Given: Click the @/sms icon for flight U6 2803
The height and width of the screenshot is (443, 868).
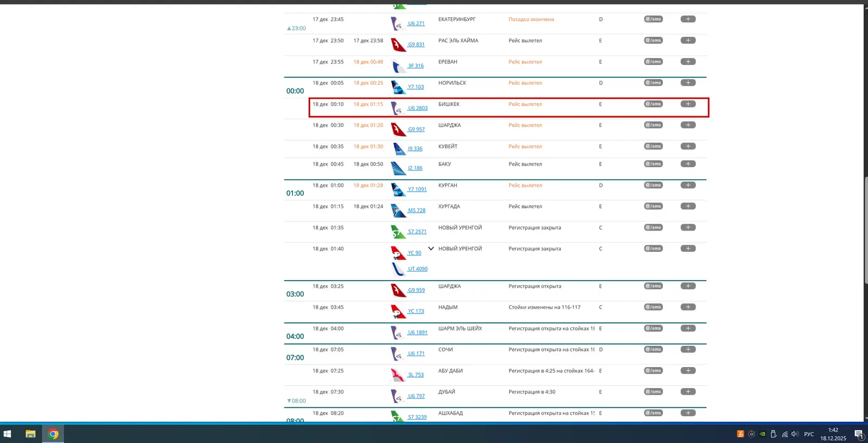Looking at the screenshot, I should (653, 104).
